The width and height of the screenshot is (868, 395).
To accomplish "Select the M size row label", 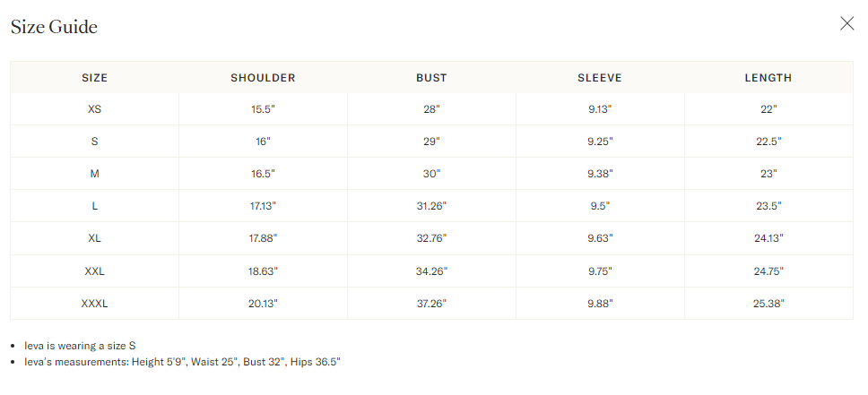I will [94, 174].
